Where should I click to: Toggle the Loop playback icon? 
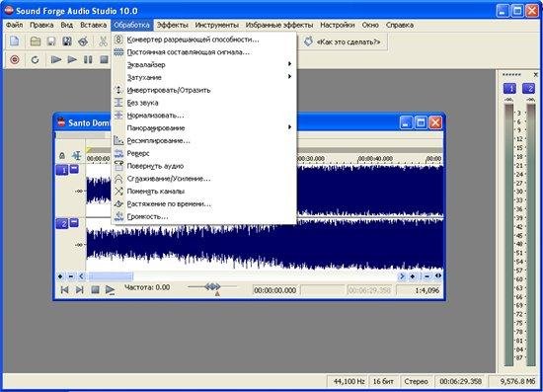(x=35, y=60)
